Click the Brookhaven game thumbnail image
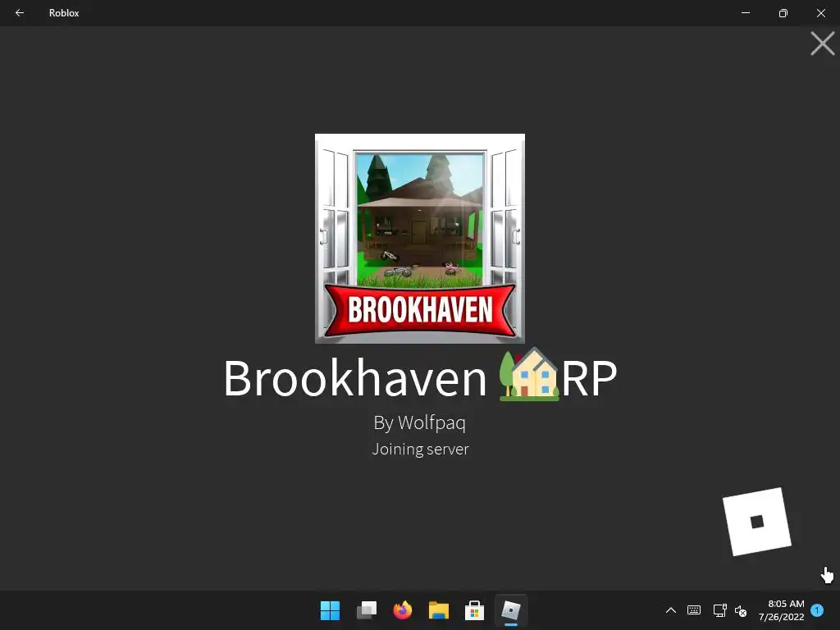The width and height of the screenshot is (840, 630). coord(419,239)
